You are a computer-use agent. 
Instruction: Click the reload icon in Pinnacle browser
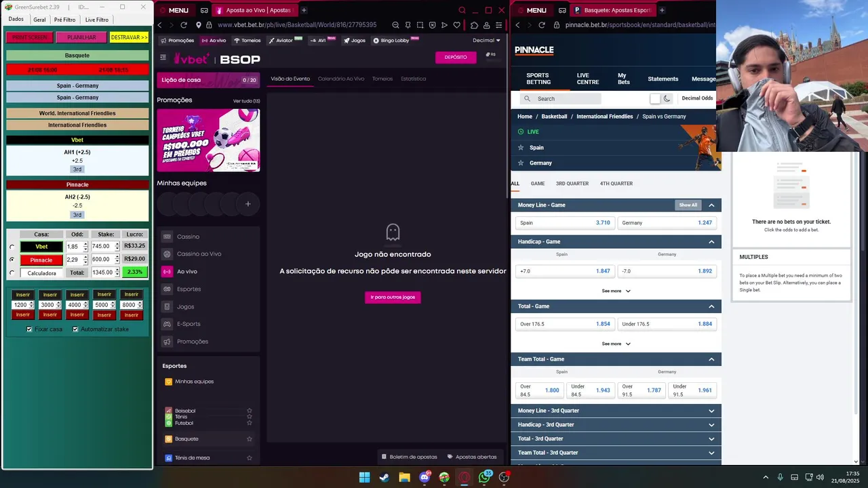pos(541,25)
